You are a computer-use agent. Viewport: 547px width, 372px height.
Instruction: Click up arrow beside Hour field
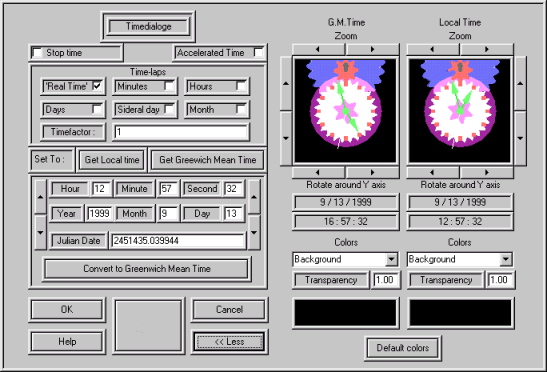click(x=40, y=197)
